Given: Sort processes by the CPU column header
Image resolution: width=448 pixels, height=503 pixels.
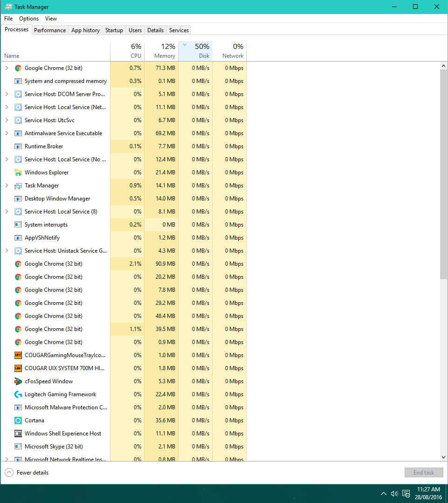Looking at the screenshot, I should tap(127, 51).
